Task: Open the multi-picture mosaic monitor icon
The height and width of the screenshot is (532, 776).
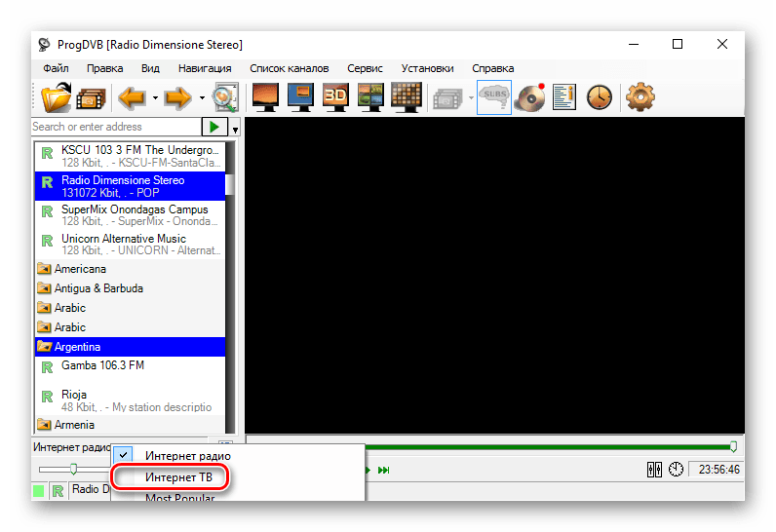Action: coord(370,96)
